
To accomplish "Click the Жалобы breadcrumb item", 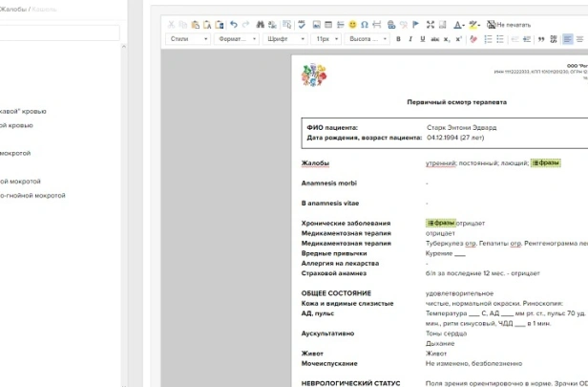I will pyautogui.click(x=14, y=8).
